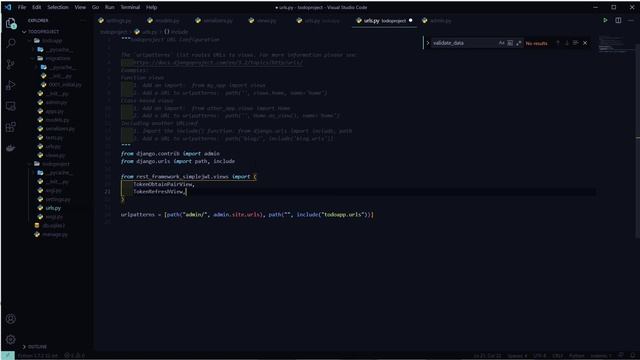The width and height of the screenshot is (640, 360).
Task: Open notifications bell in status bar
Action: pyautogui.click(x=633, y=356)
